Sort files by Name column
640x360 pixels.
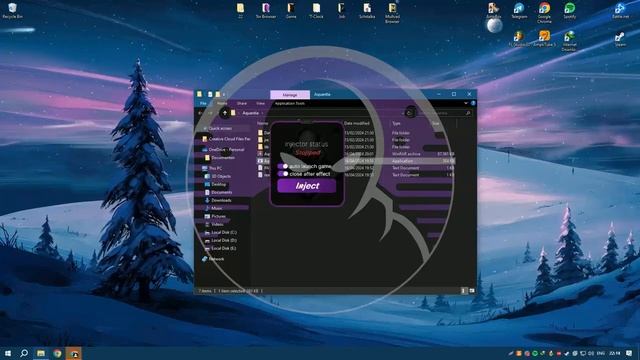(x=263, y=123)
